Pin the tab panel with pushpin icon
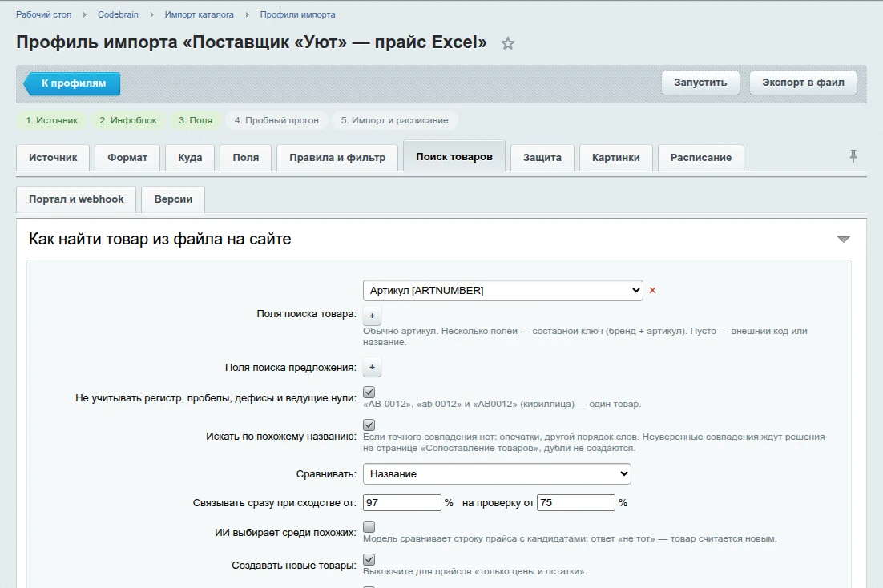The height and width of the screenshot is (588, 883). pos(853,156)
